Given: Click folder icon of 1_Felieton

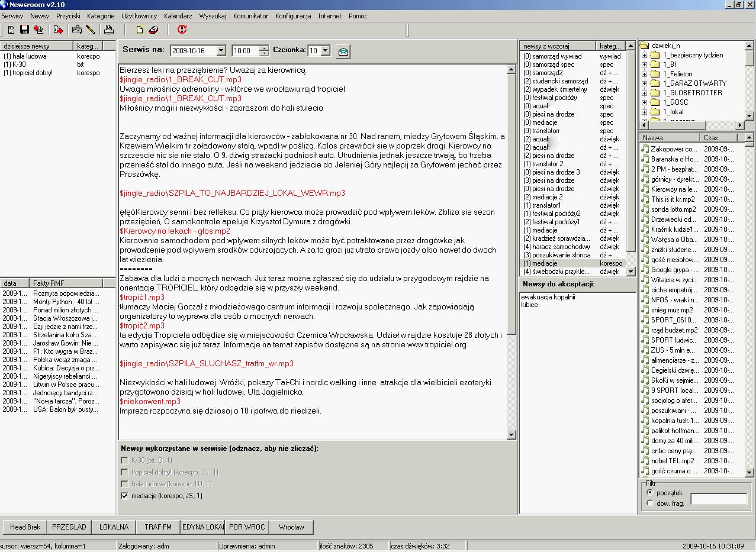Looking at the screenshot, I should (655, 74).
